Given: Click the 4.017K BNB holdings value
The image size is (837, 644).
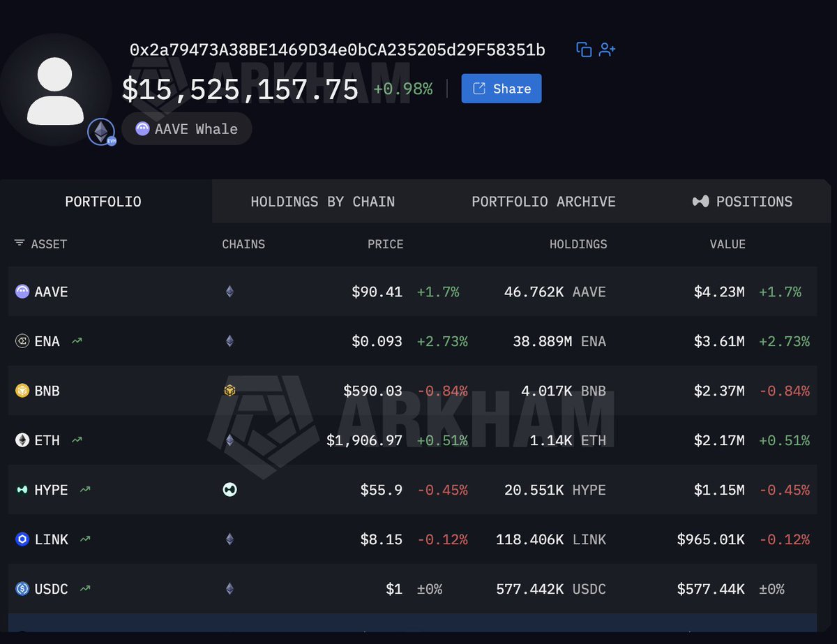Looking at the screenshot, I should [x=564, y=391].
